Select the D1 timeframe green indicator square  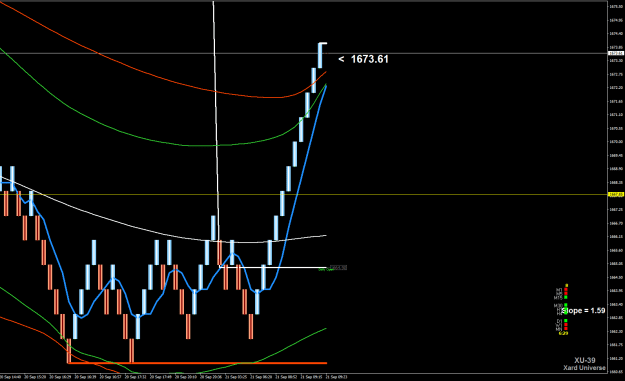[x=566, y=320]
